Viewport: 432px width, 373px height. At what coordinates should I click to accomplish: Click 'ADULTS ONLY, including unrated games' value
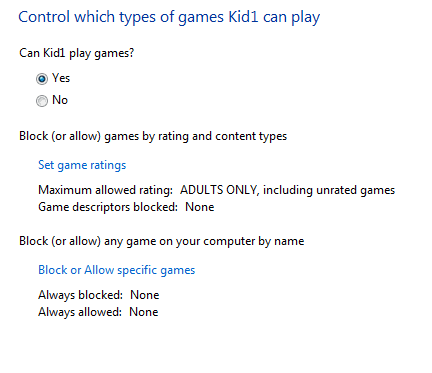pyautogui.click(x=287, y=190)
